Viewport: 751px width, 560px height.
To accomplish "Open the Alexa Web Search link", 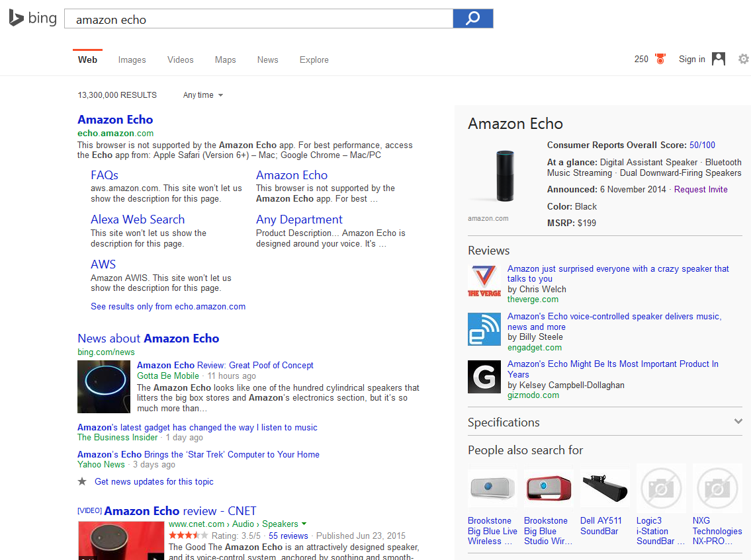I will click(138, 220).
